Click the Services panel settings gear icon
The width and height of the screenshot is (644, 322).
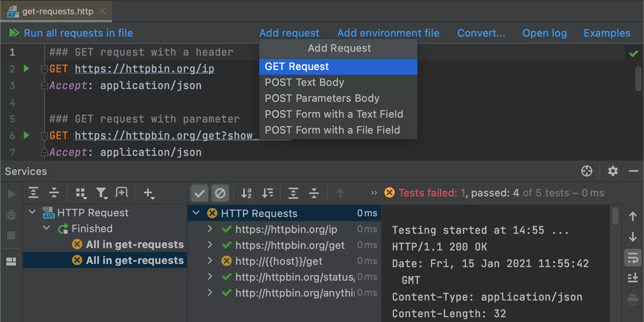click(613, 171)
